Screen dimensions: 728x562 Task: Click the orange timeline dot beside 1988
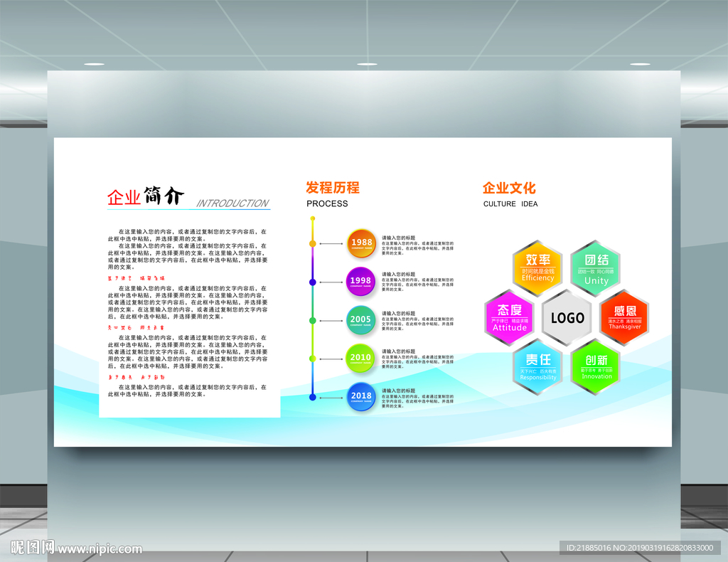tap(313, 243)
